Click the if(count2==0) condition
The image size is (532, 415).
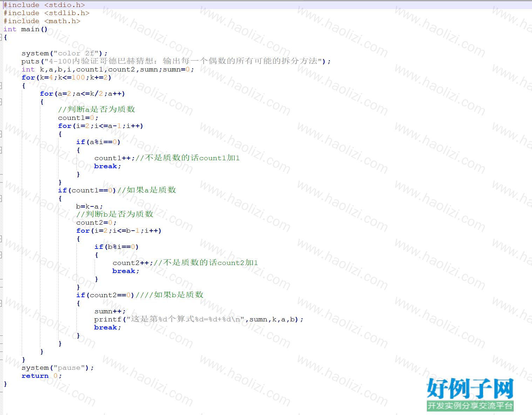click(x=105, y=295)
